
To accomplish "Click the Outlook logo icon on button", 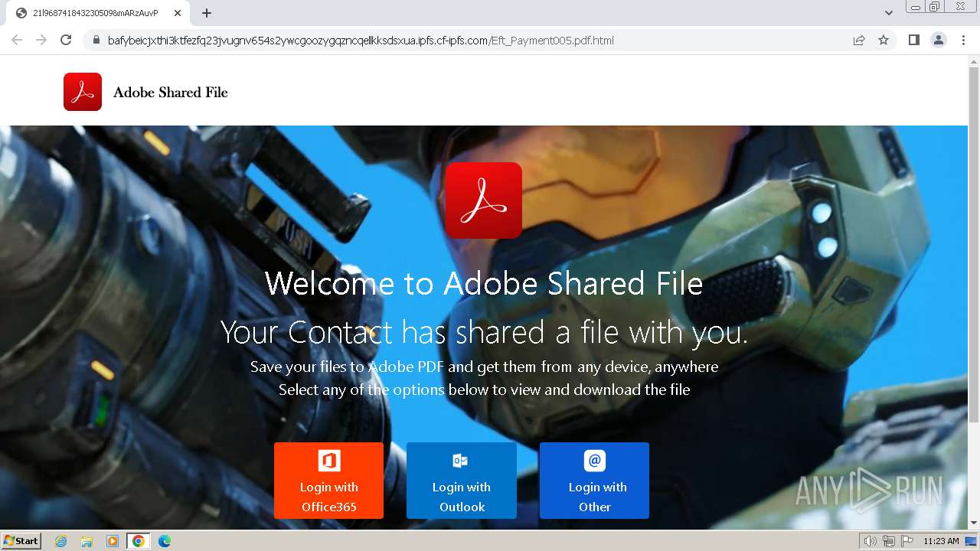I will 460,461.
